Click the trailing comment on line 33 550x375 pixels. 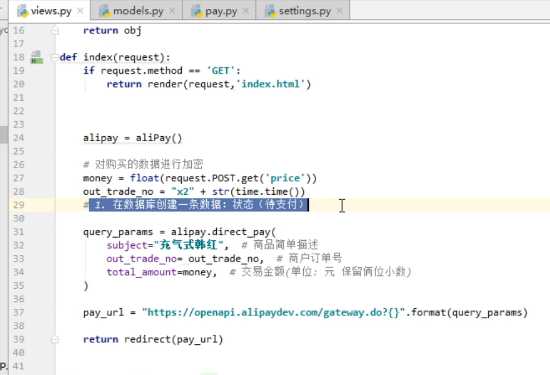309,259
